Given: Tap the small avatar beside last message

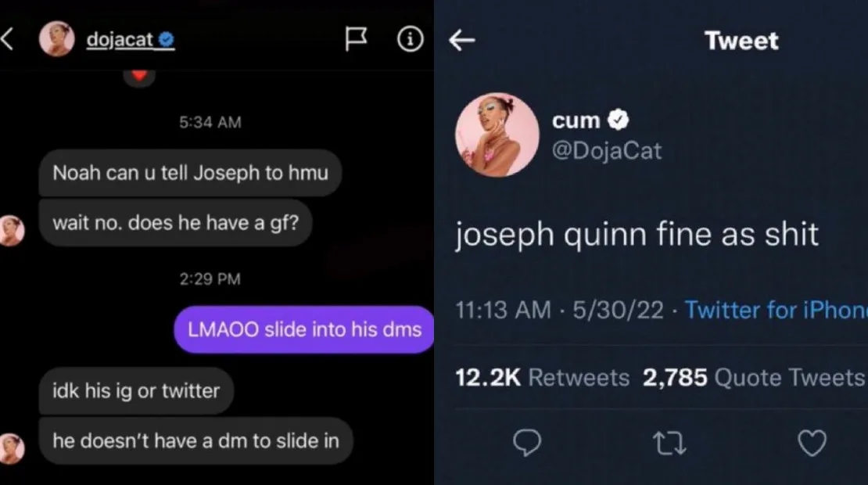Looking at the screenshot, I should click(11, 447).
